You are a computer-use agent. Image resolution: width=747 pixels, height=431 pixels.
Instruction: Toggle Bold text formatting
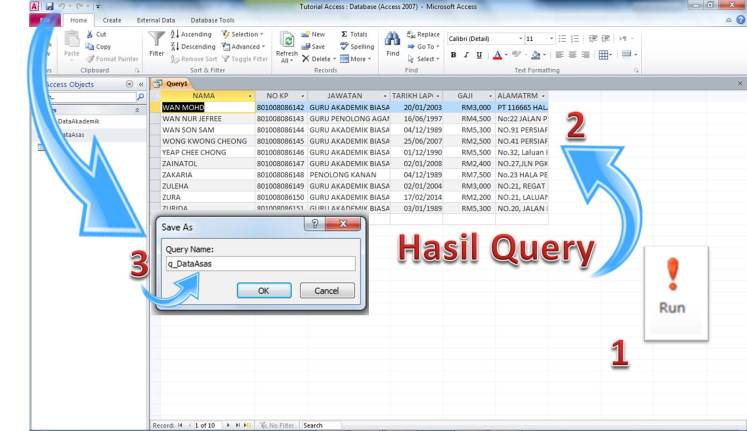point(453,55)
